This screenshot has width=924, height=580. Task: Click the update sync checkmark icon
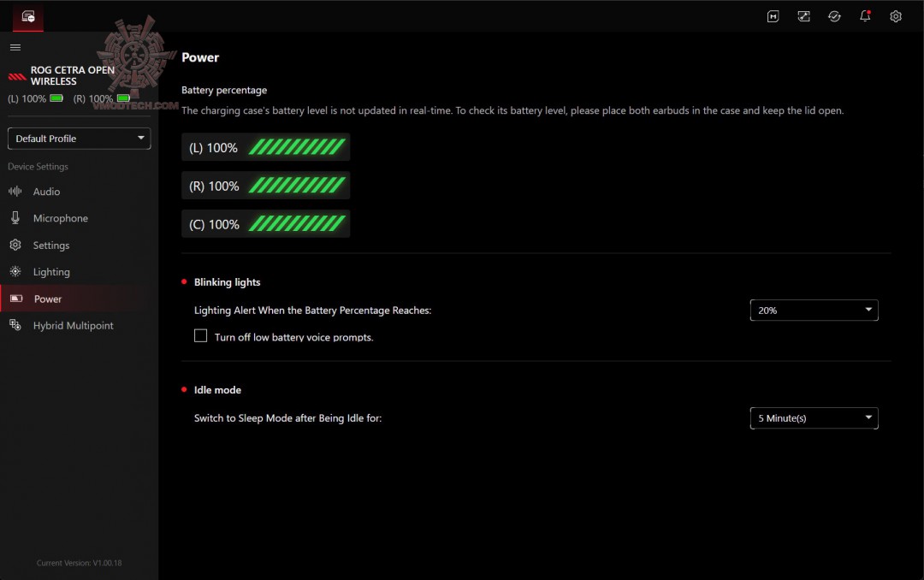click(x=834, y=16)
